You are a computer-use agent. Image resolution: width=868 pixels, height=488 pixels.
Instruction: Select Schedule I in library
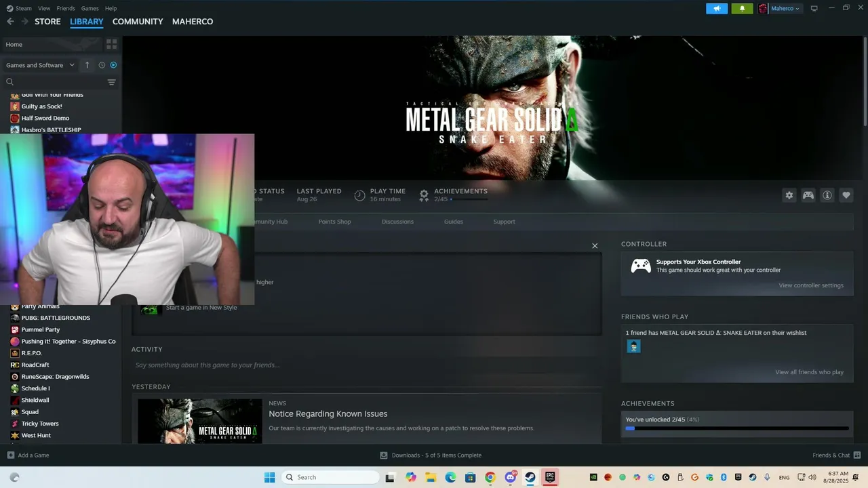[36, 388]
